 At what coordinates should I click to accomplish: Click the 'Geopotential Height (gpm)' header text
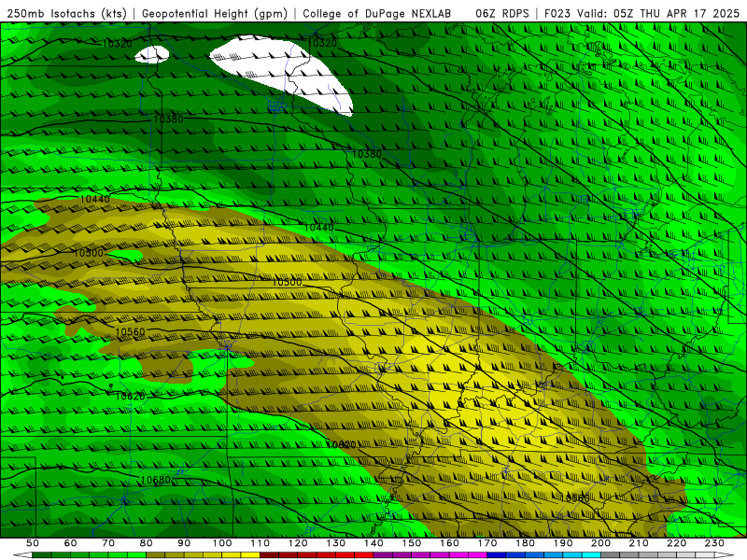coord(215,13)
